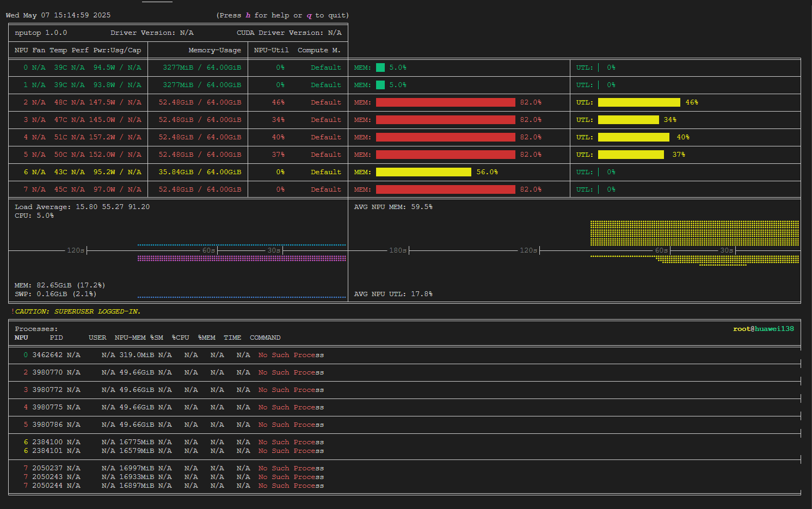Select NPU 0 memory value '3277MiB / 64.00GiB'

coord(202,68)
